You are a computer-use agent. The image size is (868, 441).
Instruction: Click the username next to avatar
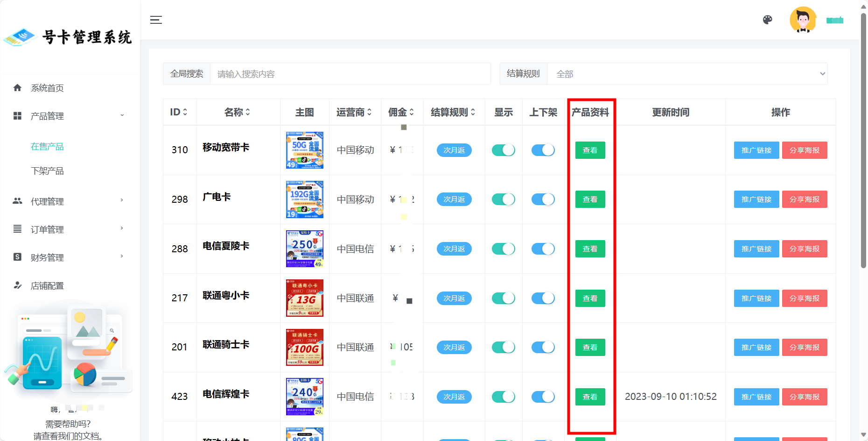point(835,20)
